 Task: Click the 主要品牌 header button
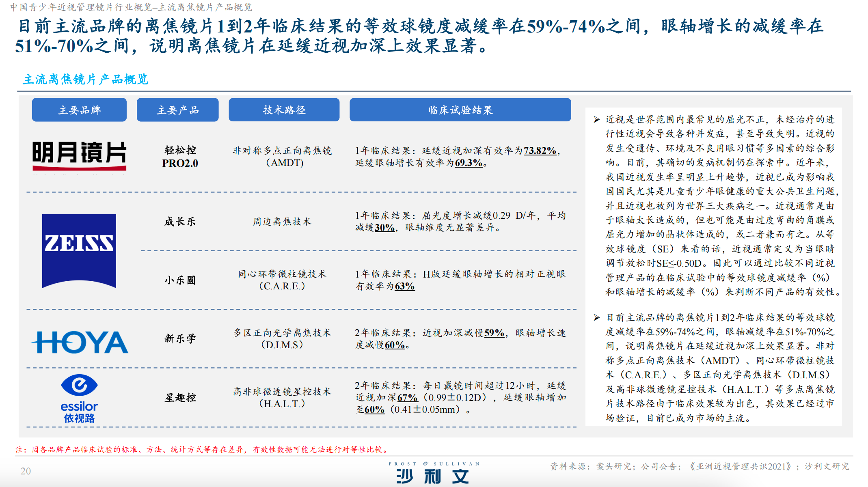point(79,110)
